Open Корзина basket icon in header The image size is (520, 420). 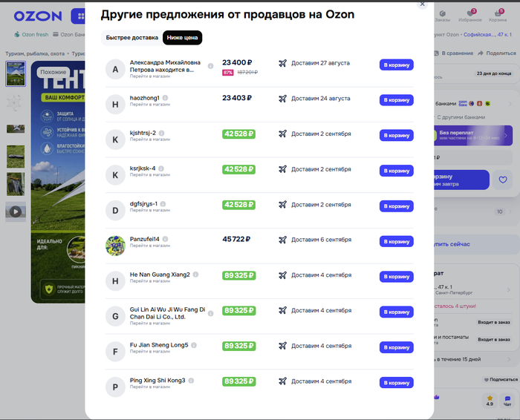point(498,16)
